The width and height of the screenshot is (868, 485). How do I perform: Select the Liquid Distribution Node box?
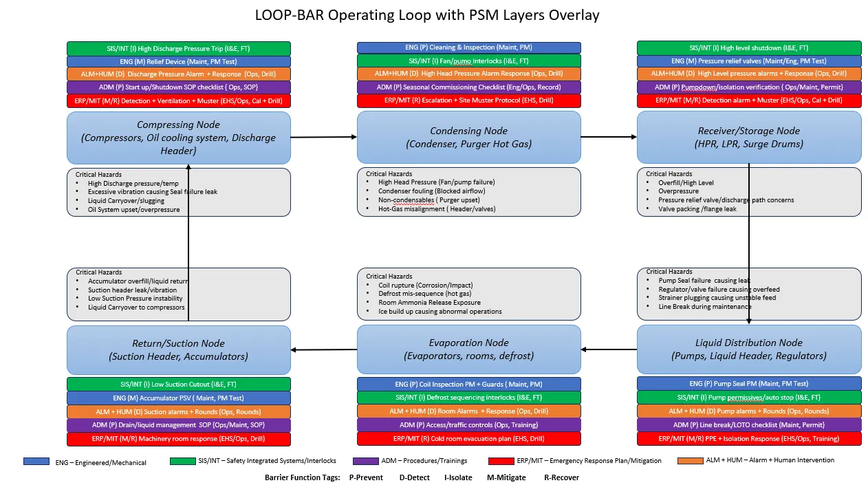coord(748,349)
